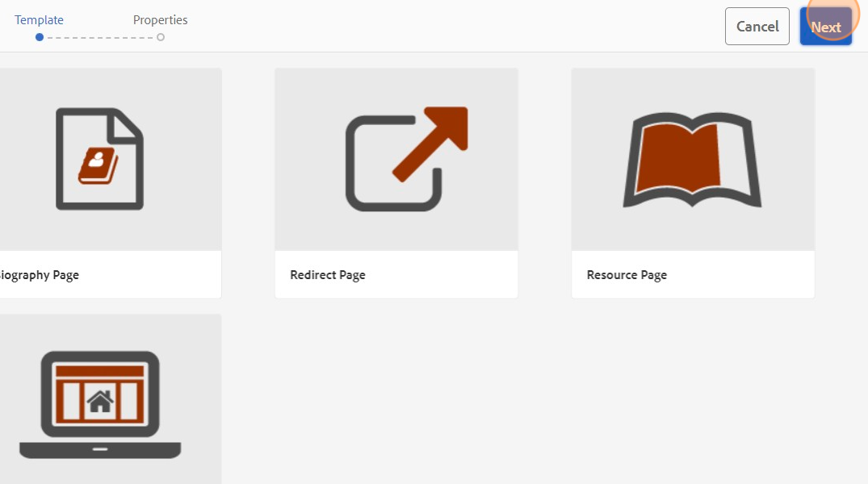868x484 pixels.
Task: Click the house symbol inside the laptop icon
Action: (x=100, y=402)
